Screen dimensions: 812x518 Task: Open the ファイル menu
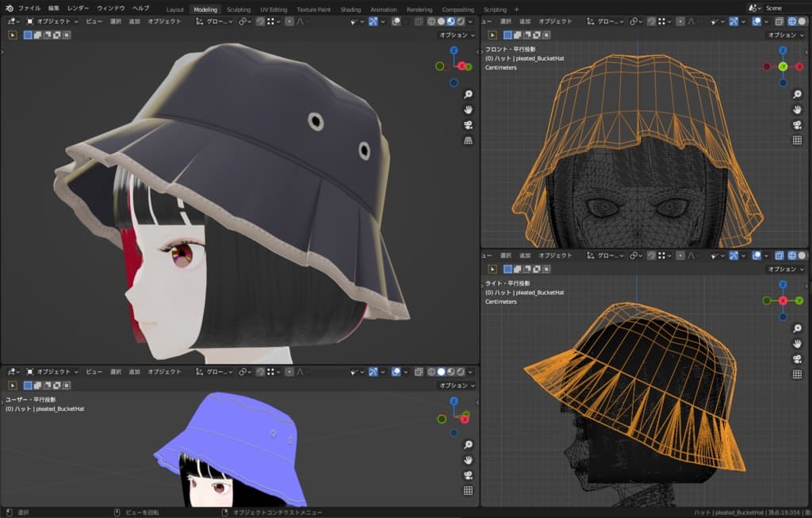(x=29, y=8)
